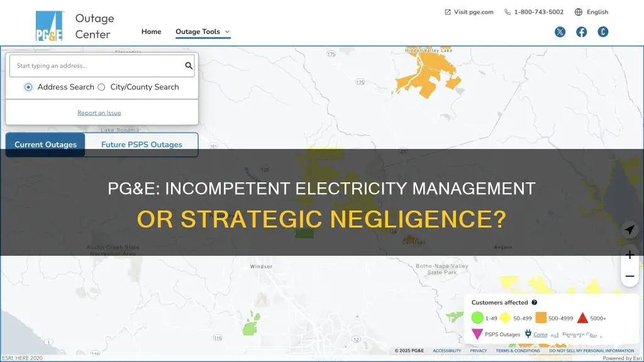Click the Powered by Esri attribution

click(622, 358)
